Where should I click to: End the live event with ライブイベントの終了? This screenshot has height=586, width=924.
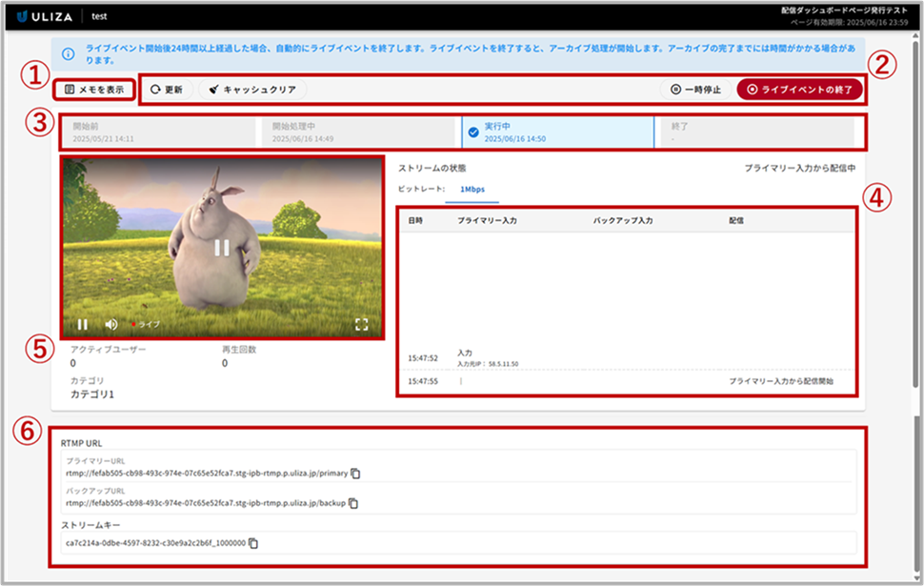click(799, 90)
